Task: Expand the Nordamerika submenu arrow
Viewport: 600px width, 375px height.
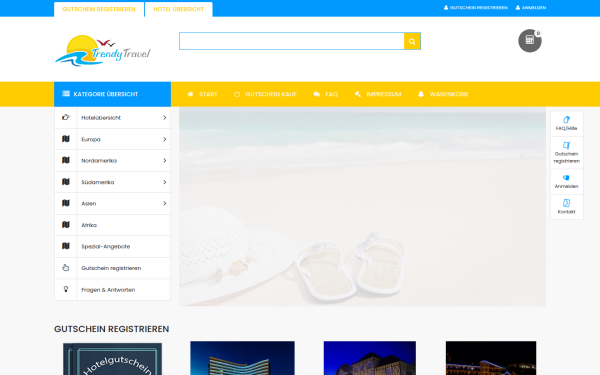Action: tap(165, 160)
